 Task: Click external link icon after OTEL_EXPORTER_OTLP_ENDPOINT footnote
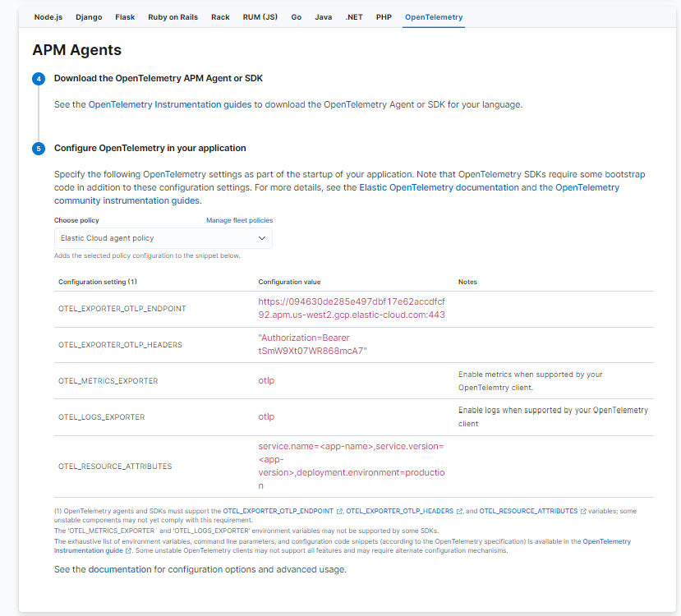pos(339,510)
